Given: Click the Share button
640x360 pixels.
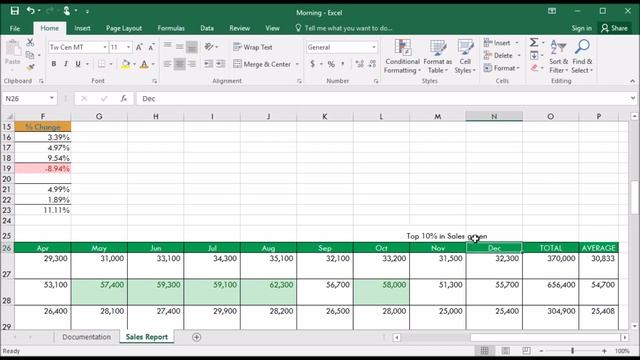Looking at the screenshot, I should (x=614, y=28).
